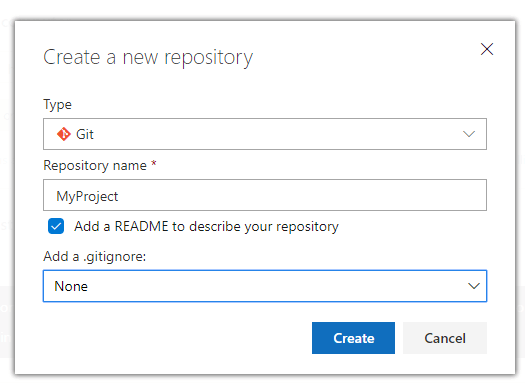Screen dimensions: 525x391
Task: Open the Type combo box showing Git
Action: [265, 134]
